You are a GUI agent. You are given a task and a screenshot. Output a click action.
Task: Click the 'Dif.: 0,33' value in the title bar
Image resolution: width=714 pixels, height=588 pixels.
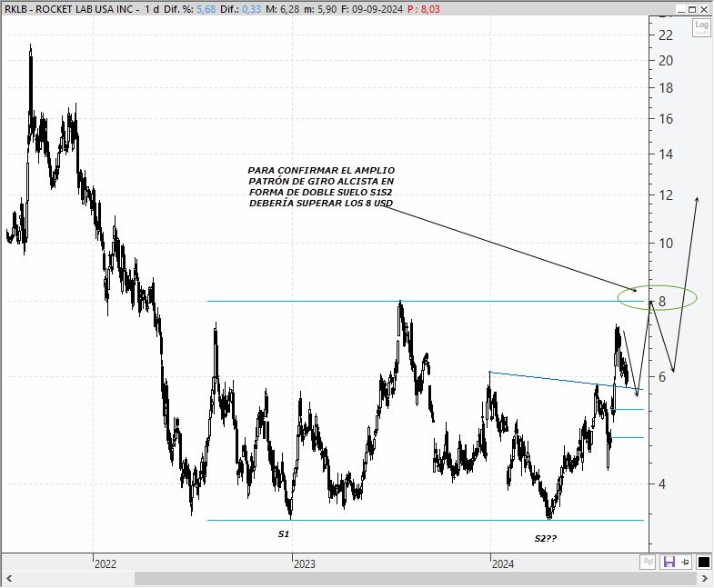pos(240,9)
